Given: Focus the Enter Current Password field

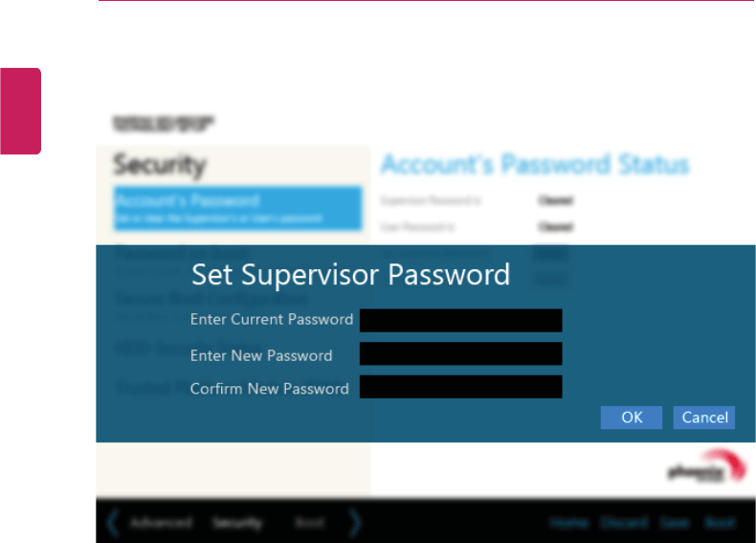Looking at the screenshot, I should click(x=460, y=321).
